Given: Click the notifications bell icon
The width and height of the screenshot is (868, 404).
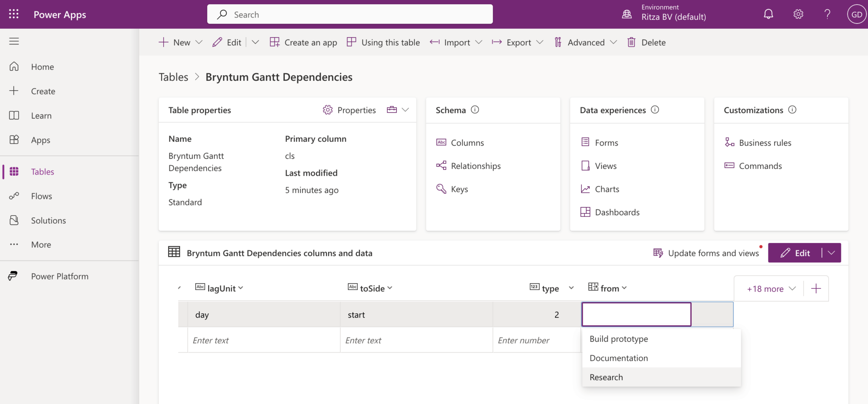Looking at the screenshot, I should [768, 14].
